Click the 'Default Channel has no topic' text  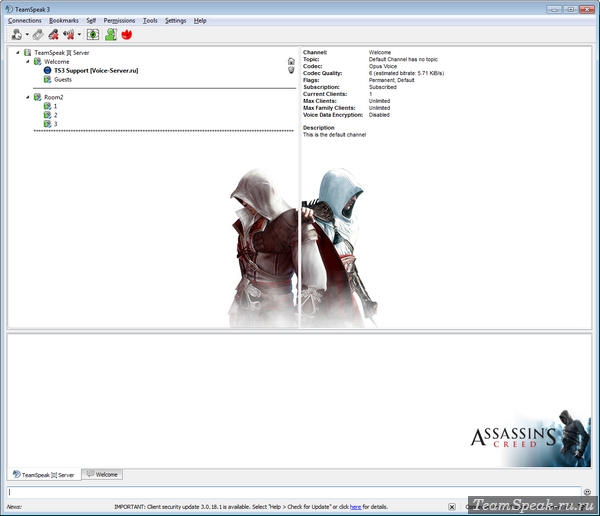coord(403,59)
